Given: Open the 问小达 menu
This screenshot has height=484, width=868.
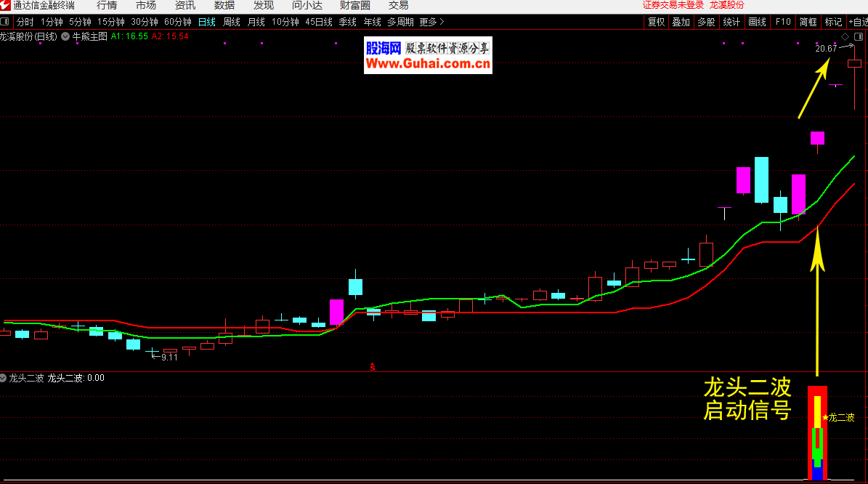Looking at the screenshot, I should tap(307, 5).
